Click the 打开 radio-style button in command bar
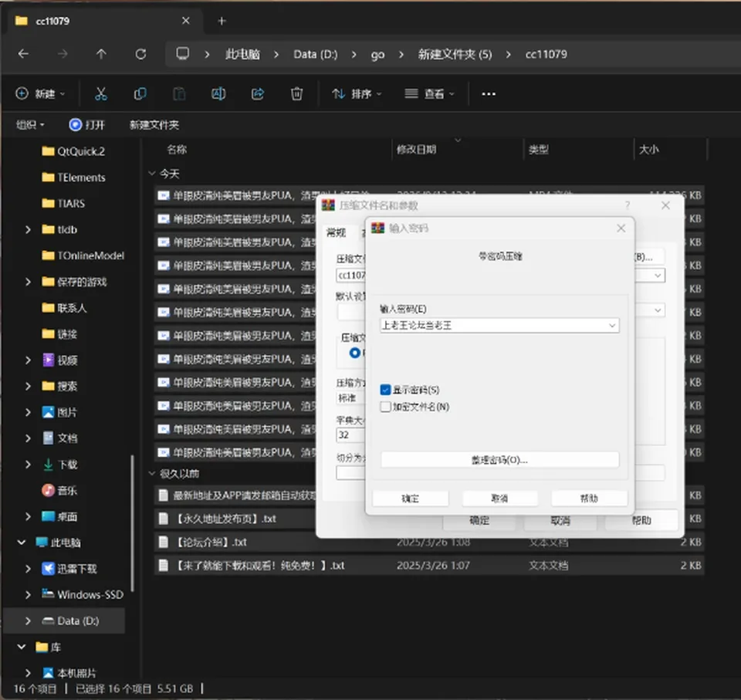The width and height of the screenshot is (741, 700). point(87,125)
